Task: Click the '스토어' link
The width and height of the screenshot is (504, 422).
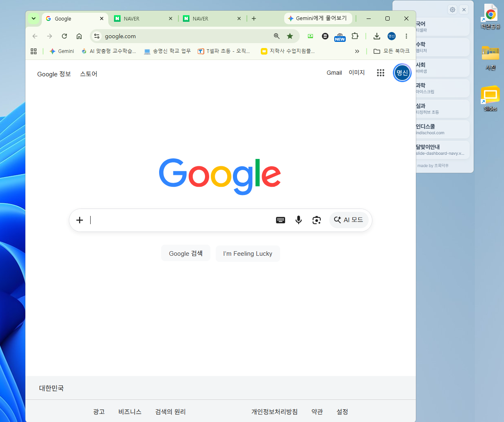Action: 89,74
